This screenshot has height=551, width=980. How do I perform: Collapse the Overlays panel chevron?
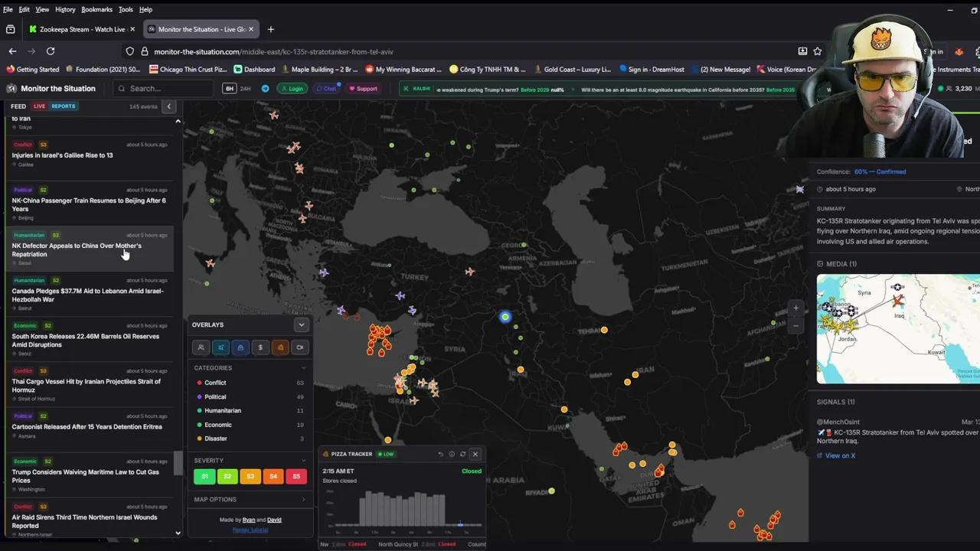click(301, 324)
